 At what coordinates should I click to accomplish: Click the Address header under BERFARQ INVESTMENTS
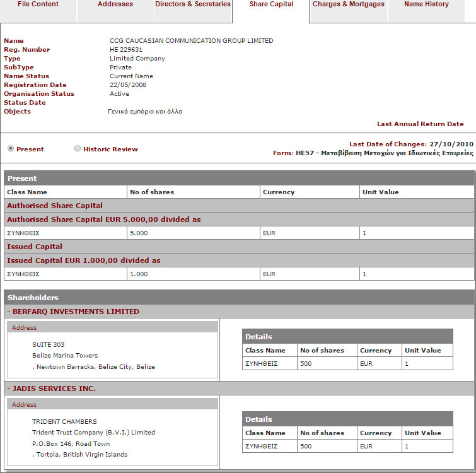point(112,327)
